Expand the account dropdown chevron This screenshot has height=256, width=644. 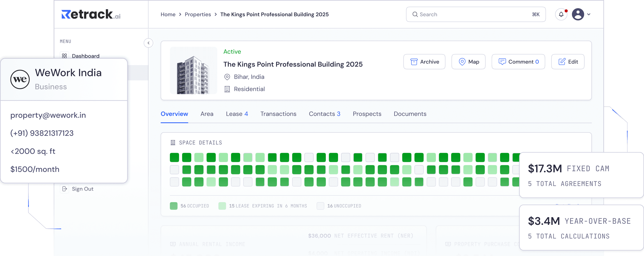point(589,14)
